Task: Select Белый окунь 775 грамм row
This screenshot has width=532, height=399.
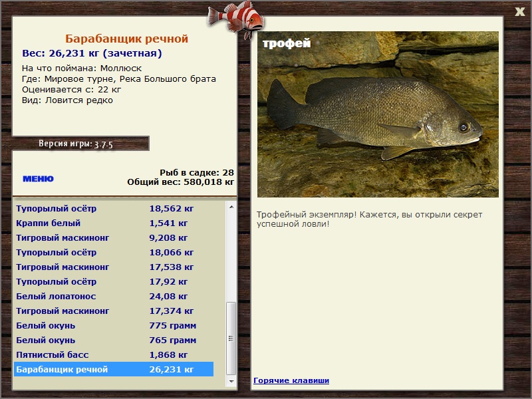Action: click(x=114, y=325)
